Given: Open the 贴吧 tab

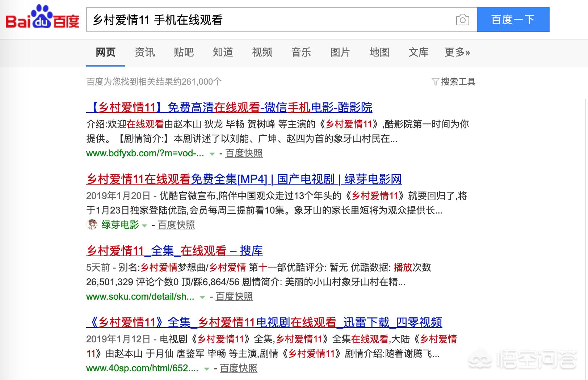Looking at the screenshot, I should point(184,52).
